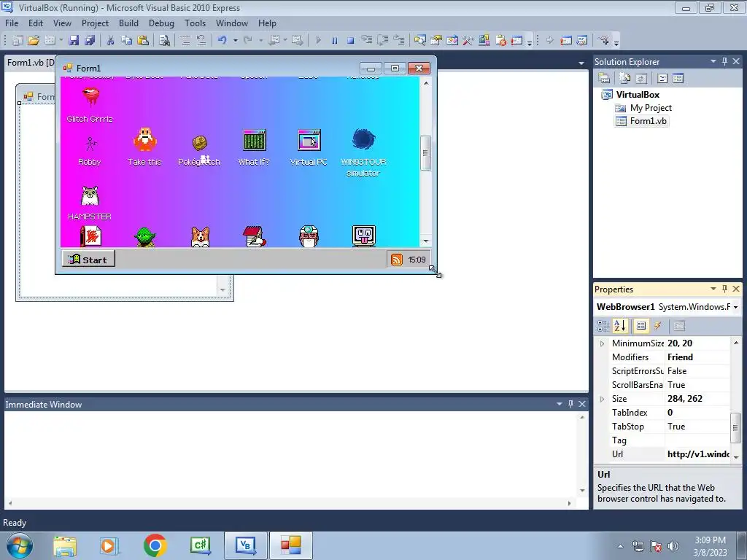The image size is (747, 560).
Task: Open the File menu
Action: 12,23
